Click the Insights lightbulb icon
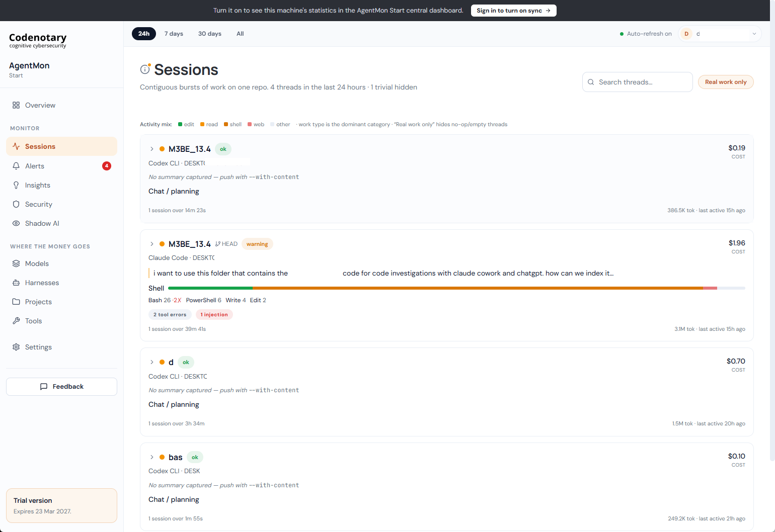 (16, 185)
